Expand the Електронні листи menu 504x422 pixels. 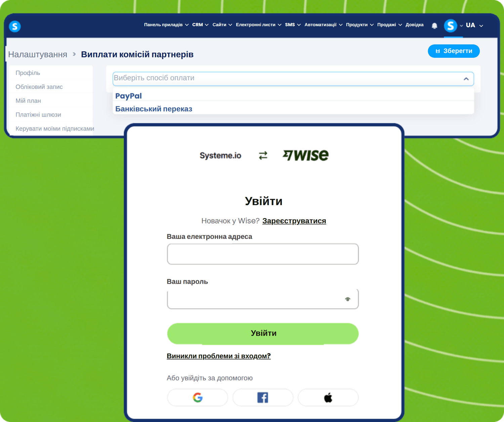(x=258, y=25)
